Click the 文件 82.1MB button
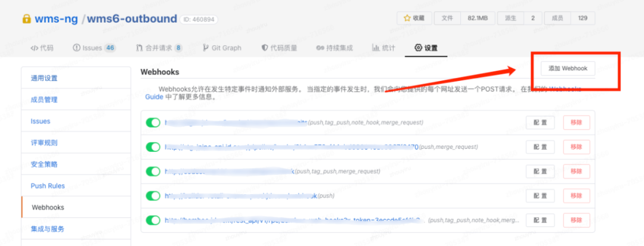The height and width of the screenshot is (246, 644). (465, 18)
